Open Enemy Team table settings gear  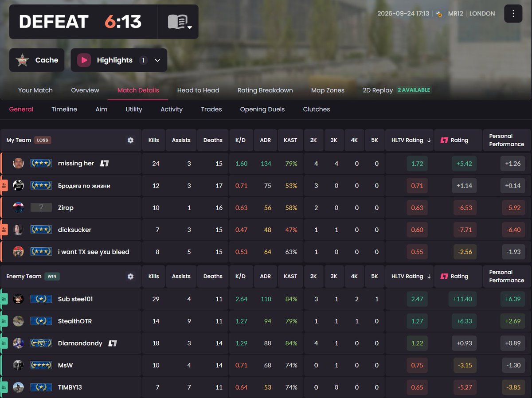[130, 276]
